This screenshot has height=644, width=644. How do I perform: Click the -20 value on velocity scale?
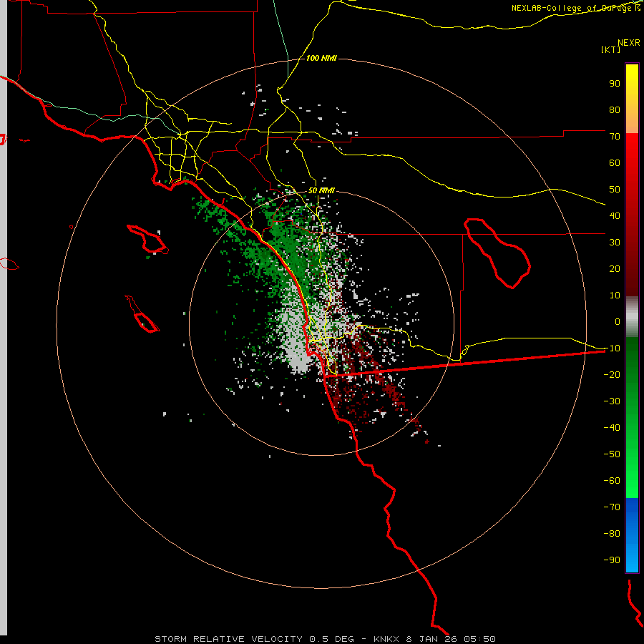(612, 374)
